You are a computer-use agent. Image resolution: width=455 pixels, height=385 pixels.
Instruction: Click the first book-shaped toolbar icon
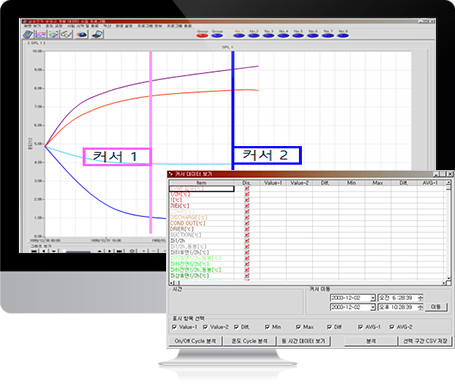pyautogui.click(x=28, y=34)
